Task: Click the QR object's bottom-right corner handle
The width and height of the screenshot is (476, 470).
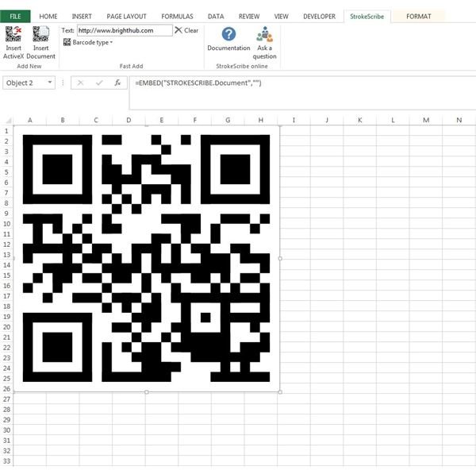Action: 280,392
